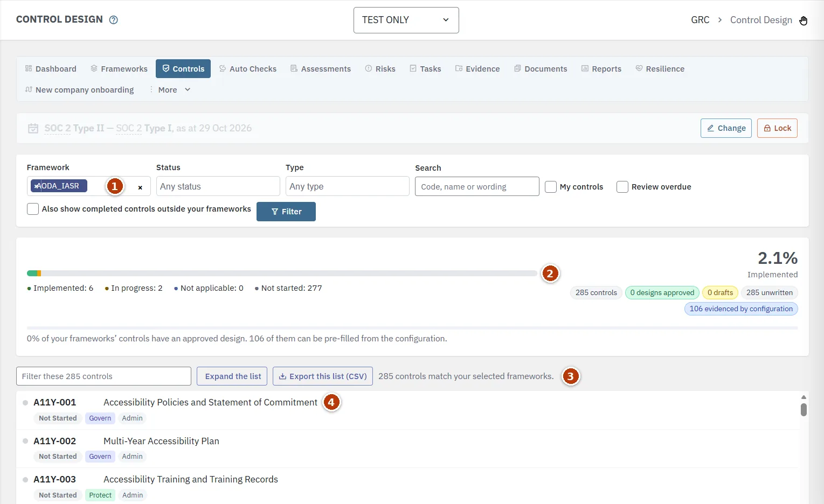Click the 106 evidenced by configuration badge
Screen dimensions: 824x504
(x=741, y=309)
